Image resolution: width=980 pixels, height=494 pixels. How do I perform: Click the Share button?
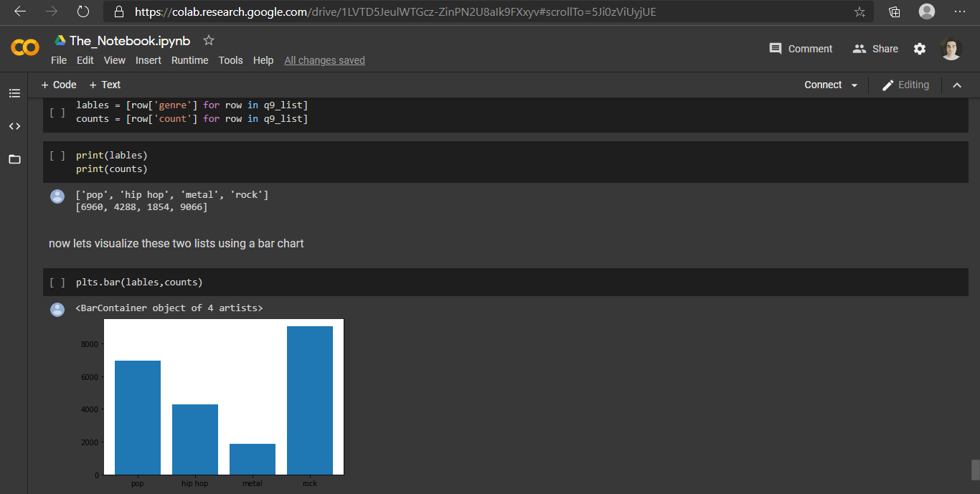coord(875,48)
